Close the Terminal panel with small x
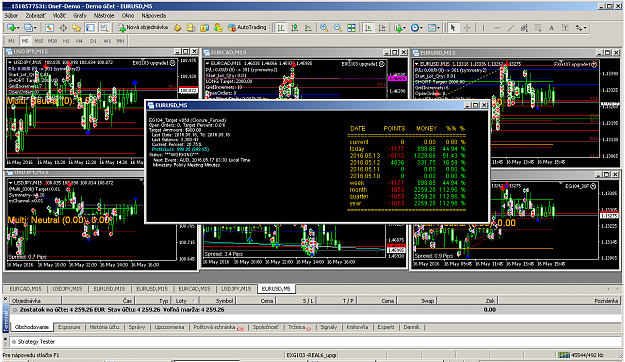 pos(5,298)
